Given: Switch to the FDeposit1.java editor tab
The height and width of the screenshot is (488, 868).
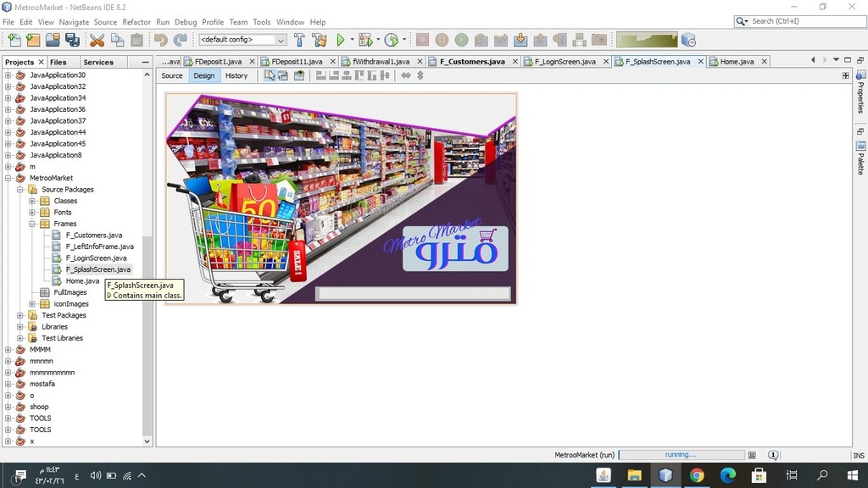Looking at the screenshot, I should tap(218, 61).
